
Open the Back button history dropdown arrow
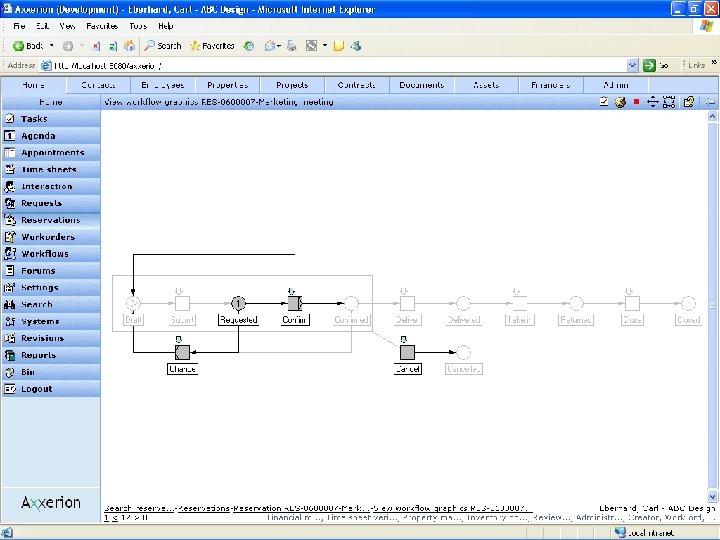pos(51,46)
